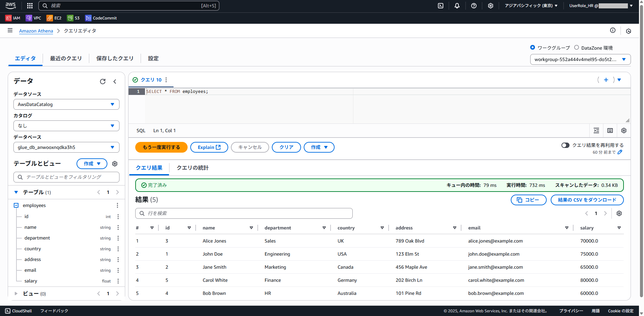Add a new query tab

coord(606,80)
